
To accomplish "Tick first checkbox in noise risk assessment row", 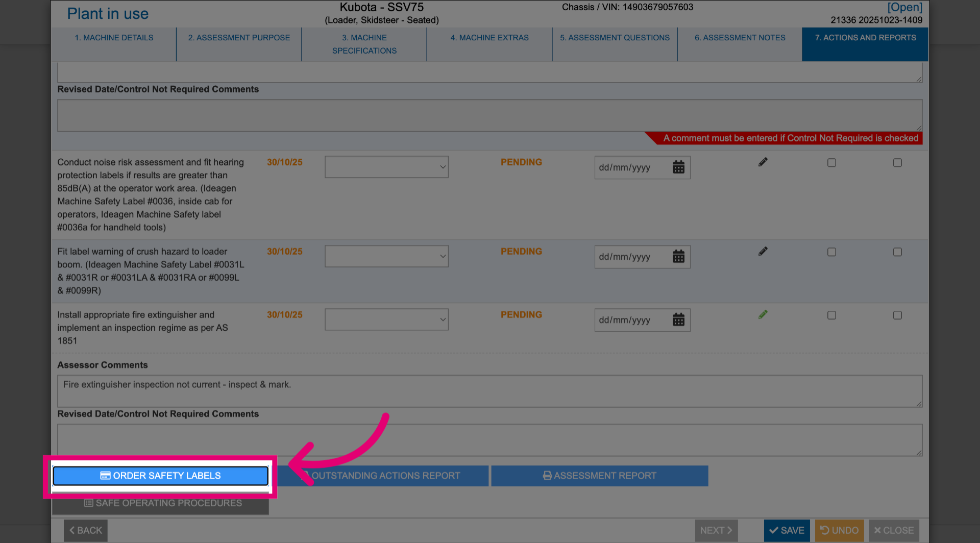I will point(831,163).
